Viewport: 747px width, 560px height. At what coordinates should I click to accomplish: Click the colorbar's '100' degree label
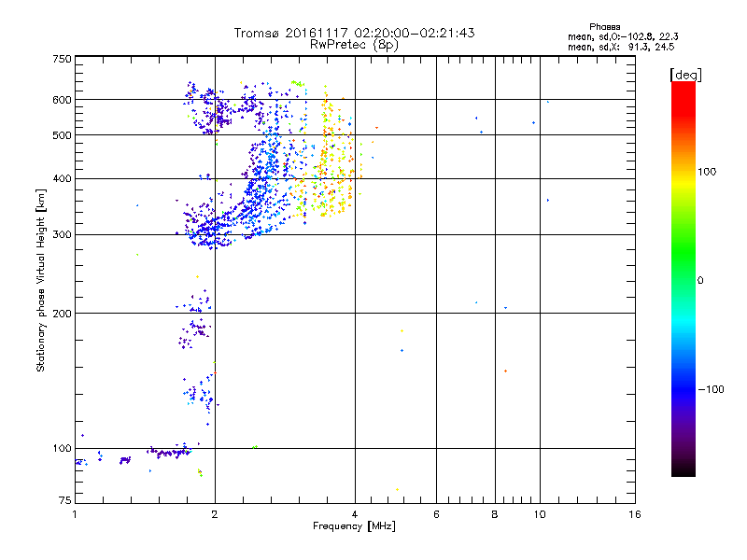coord(707,172)
